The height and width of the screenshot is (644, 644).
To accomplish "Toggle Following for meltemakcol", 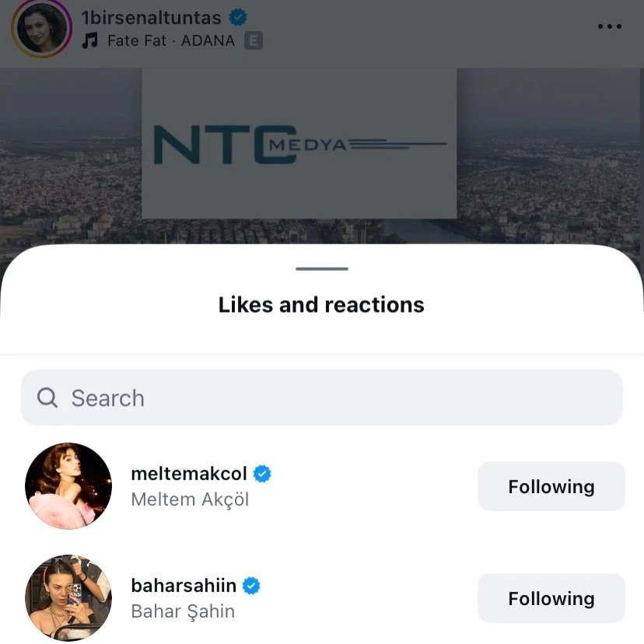I will [551, 487].
